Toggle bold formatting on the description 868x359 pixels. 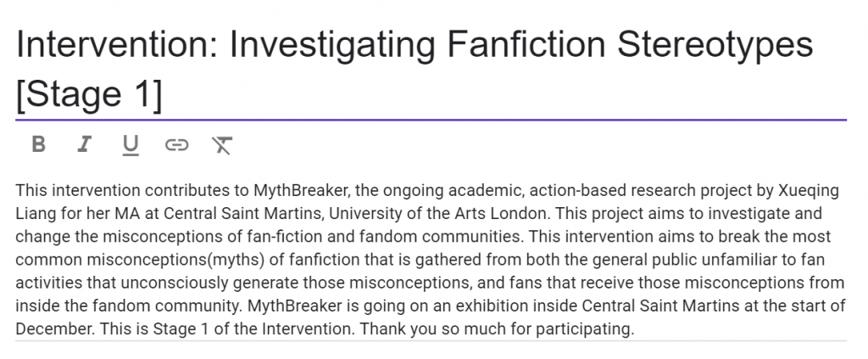[x=38, y=144]
